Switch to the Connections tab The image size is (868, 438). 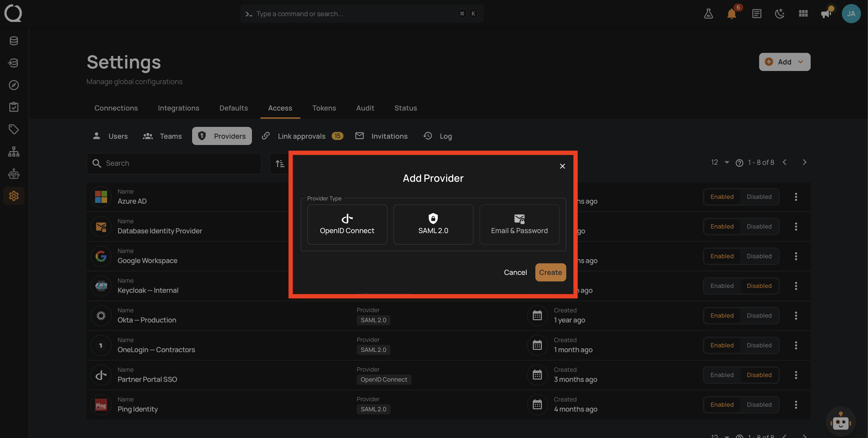tap(116, 108)
